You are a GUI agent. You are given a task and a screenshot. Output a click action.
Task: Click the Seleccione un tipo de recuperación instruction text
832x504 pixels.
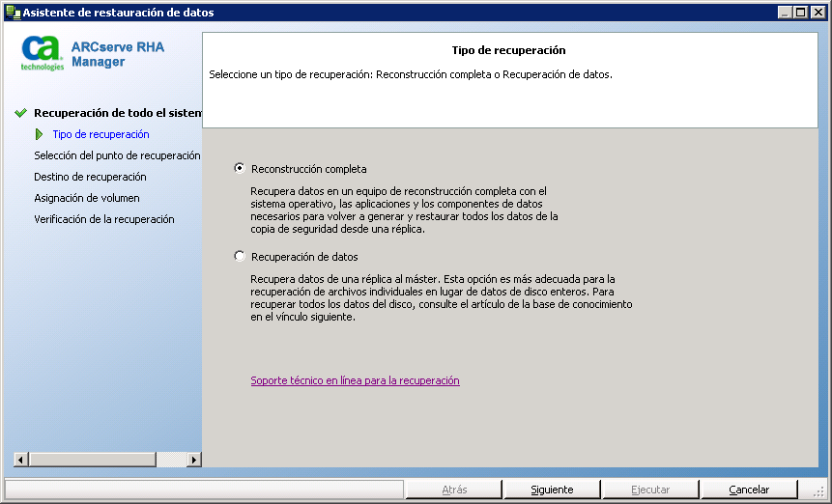411,74
